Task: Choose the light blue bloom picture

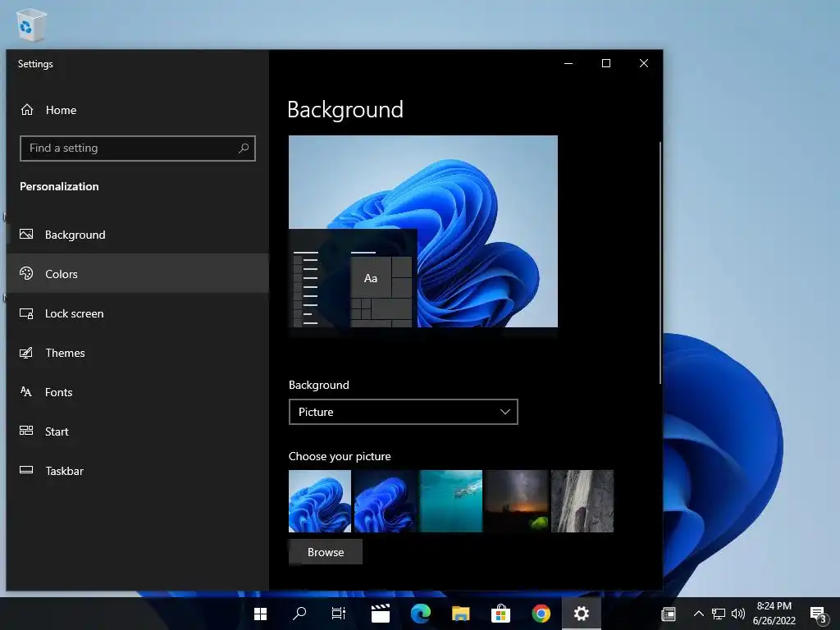Action: click(x=320, y=501)
